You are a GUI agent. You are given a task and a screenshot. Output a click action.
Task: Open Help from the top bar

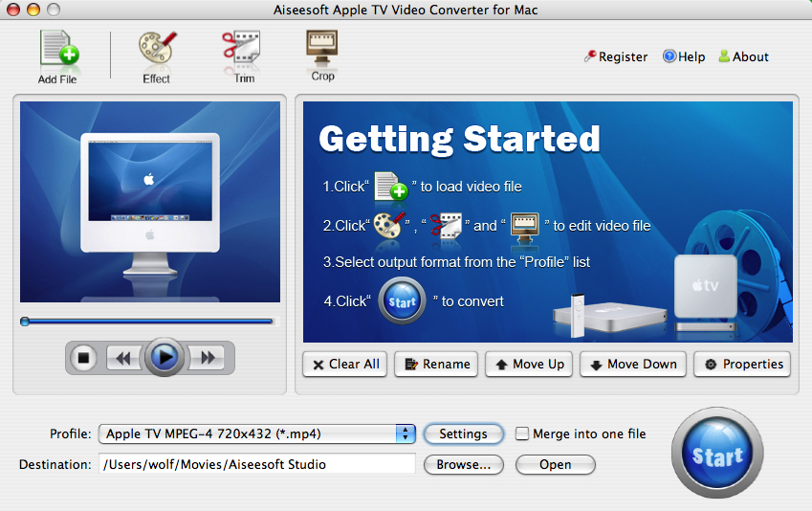669,56
